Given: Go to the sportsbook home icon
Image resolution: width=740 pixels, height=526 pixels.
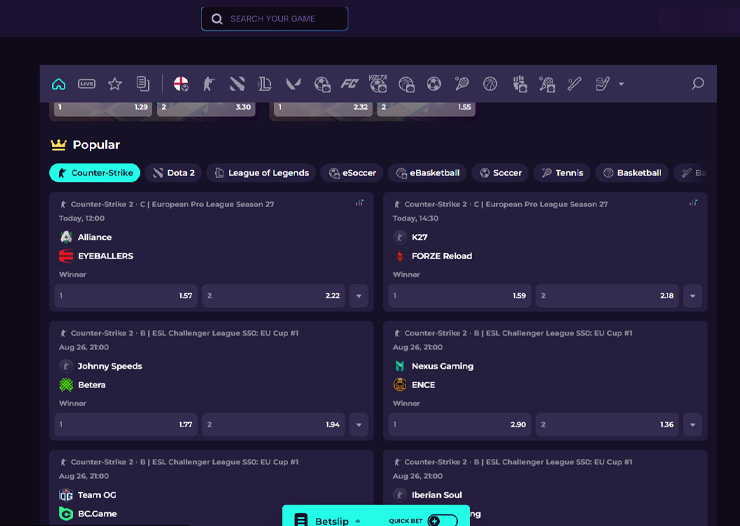Looking at the screenshot, I should tap(59, 84).
